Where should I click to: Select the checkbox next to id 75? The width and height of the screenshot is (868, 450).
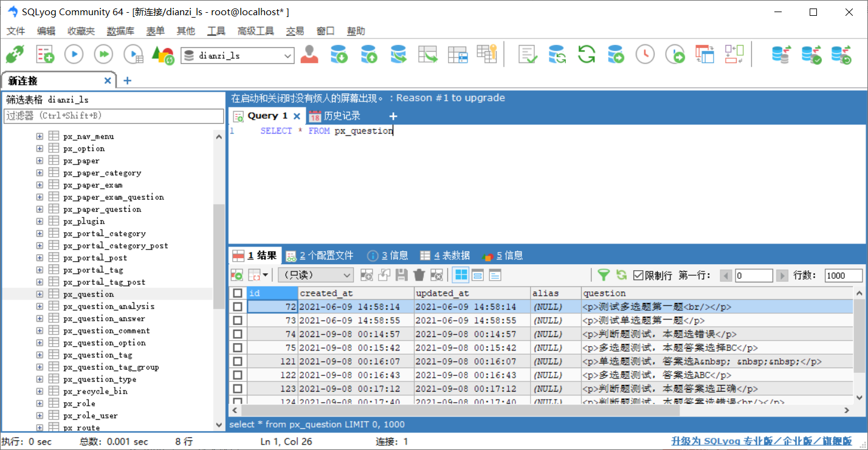pyautogui.click(x=237, y=347)
